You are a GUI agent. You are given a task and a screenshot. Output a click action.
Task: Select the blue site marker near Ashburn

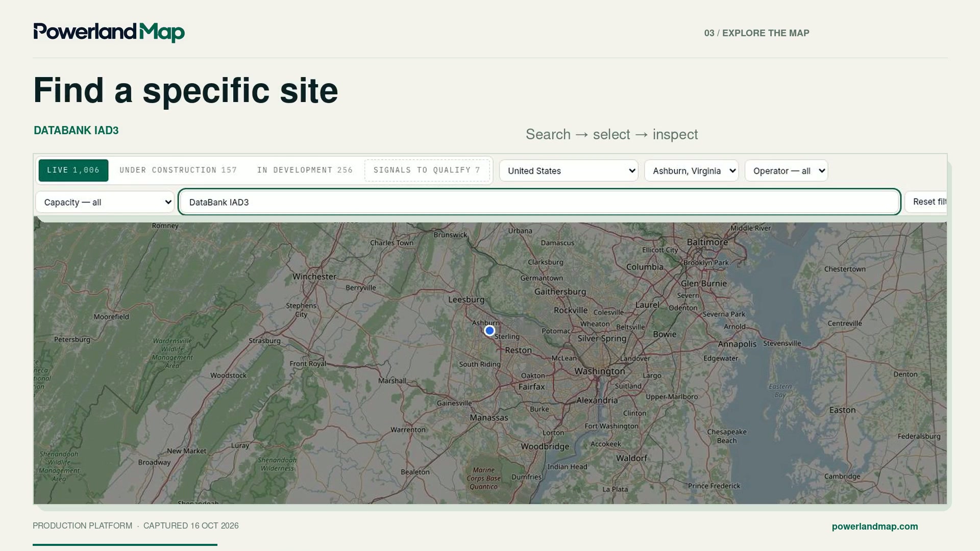click(x=489, y=331)
